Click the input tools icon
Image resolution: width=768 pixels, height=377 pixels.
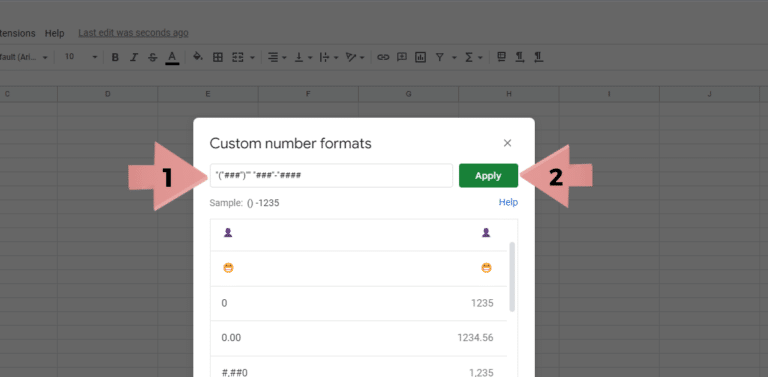point(501,57)
